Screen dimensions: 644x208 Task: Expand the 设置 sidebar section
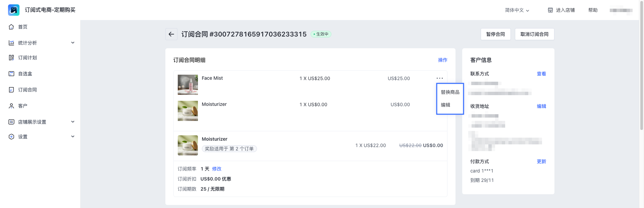coord(73,137)
